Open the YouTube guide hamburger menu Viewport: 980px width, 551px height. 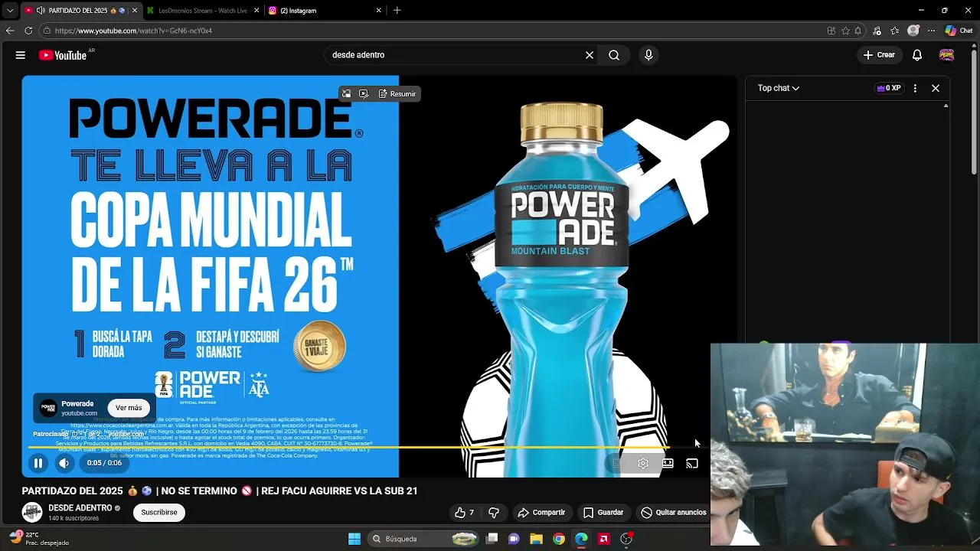pyautogui.click(x=21, y=55)
